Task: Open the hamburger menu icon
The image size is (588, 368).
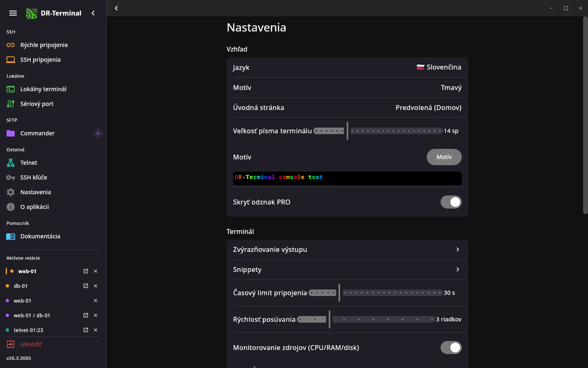Action: tap(13, 13)
